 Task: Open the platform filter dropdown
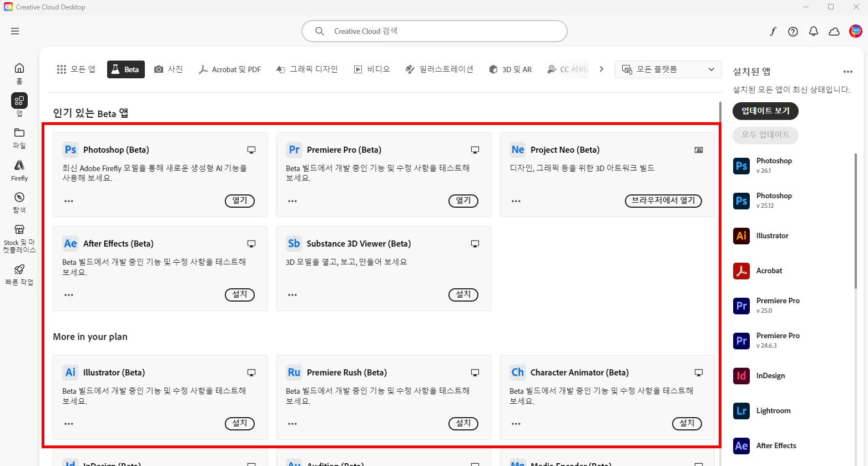668,69
